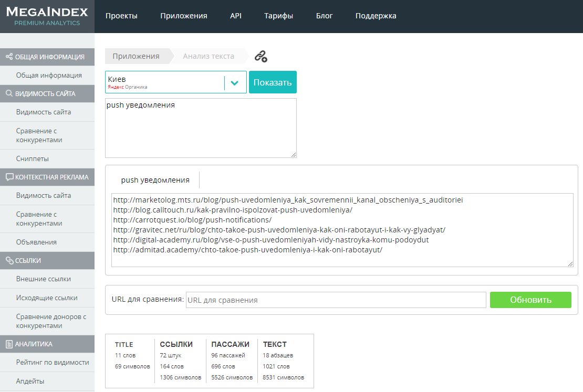Viewport: 583px width, 392px height.
Task: Open Поддержка in the top navigation
Action: click(x=376, y=16)
